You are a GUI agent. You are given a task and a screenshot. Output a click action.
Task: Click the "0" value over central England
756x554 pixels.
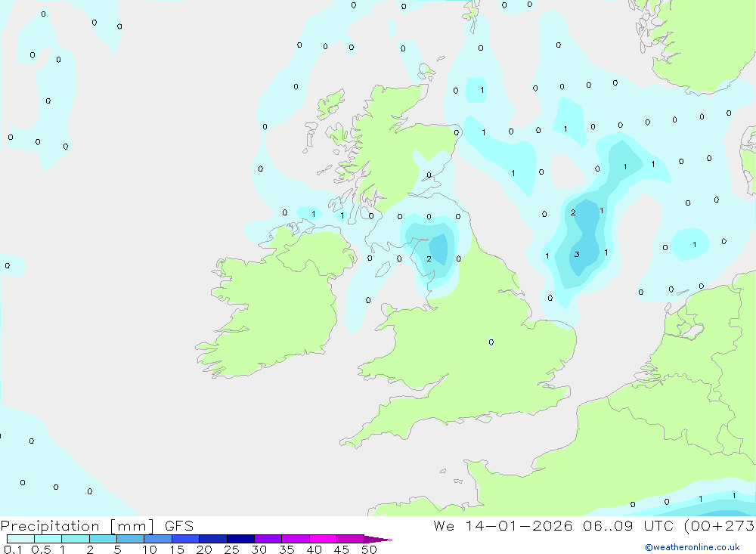[x=491, y=342]
